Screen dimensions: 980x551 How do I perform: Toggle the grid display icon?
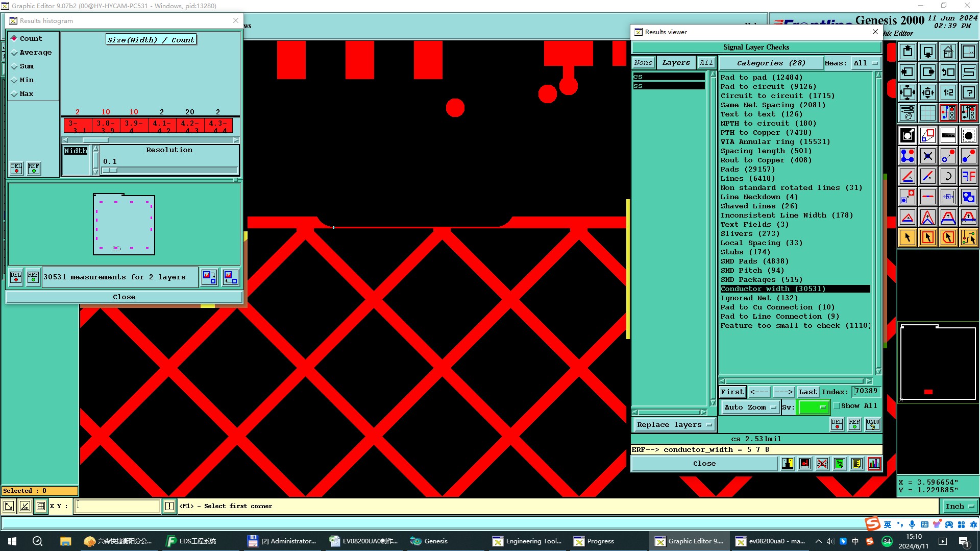coord(928,113)
